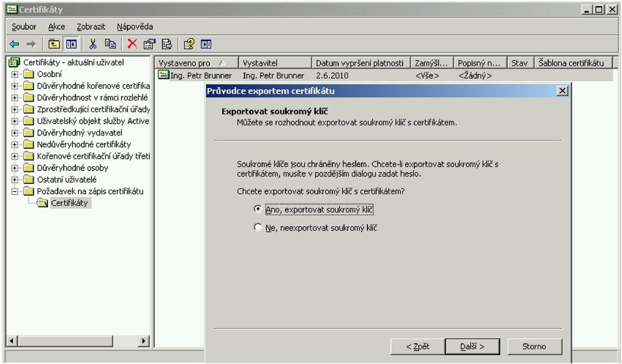Click the <Vše> purpose cell
Screen dimensions: 622x364
pyautogui.click(x=427, y=75)
